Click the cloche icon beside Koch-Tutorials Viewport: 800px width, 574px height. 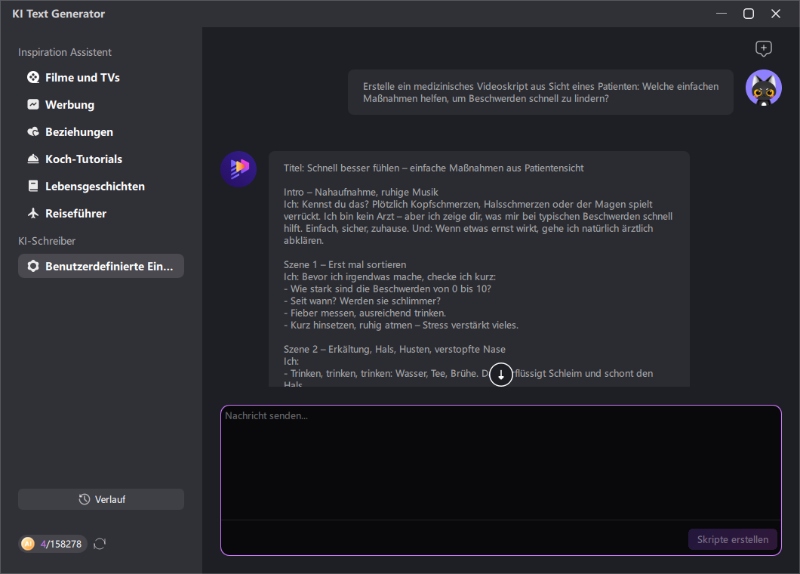tap(33, 159)
